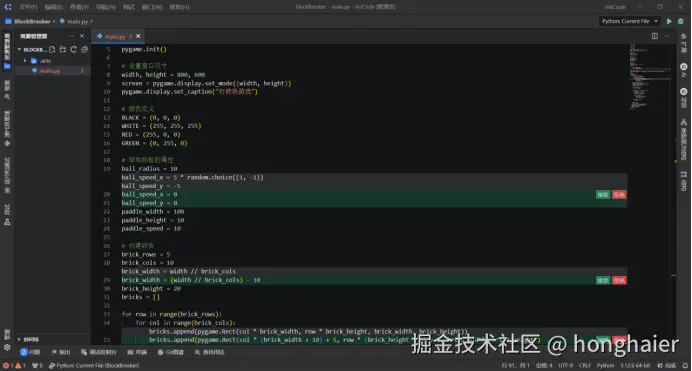Accept the brick_width change on line 29
692x371 pixels.
click(x=603, y=280)
